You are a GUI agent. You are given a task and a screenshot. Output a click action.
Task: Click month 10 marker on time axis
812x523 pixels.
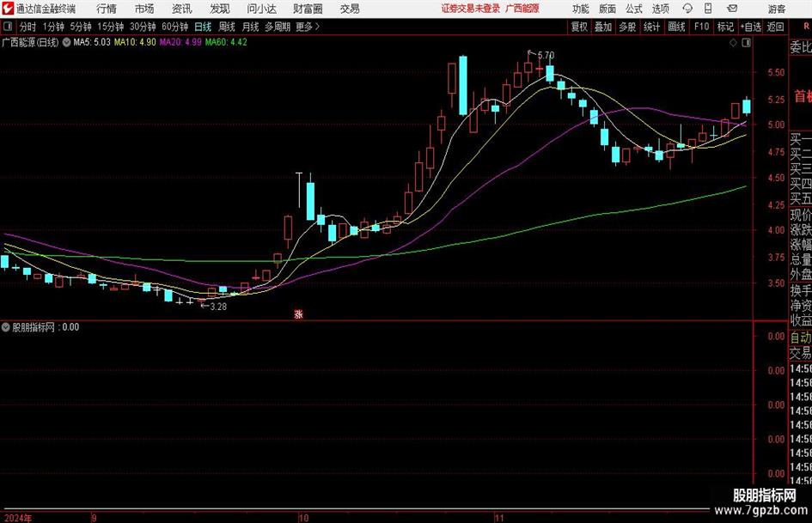pos(303,518)
